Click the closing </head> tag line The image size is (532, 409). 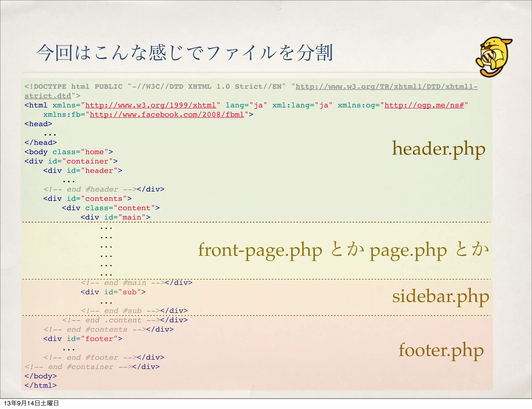41,142
